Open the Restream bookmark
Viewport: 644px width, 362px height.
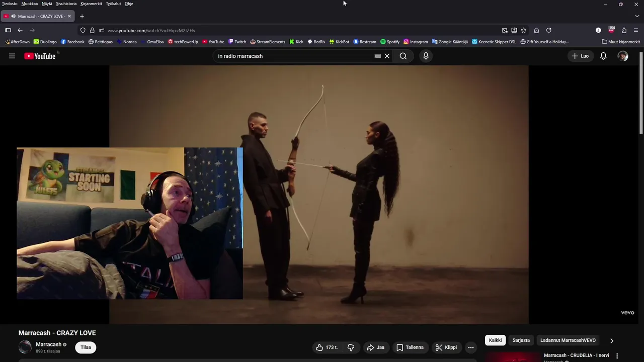tap(365, 42)
